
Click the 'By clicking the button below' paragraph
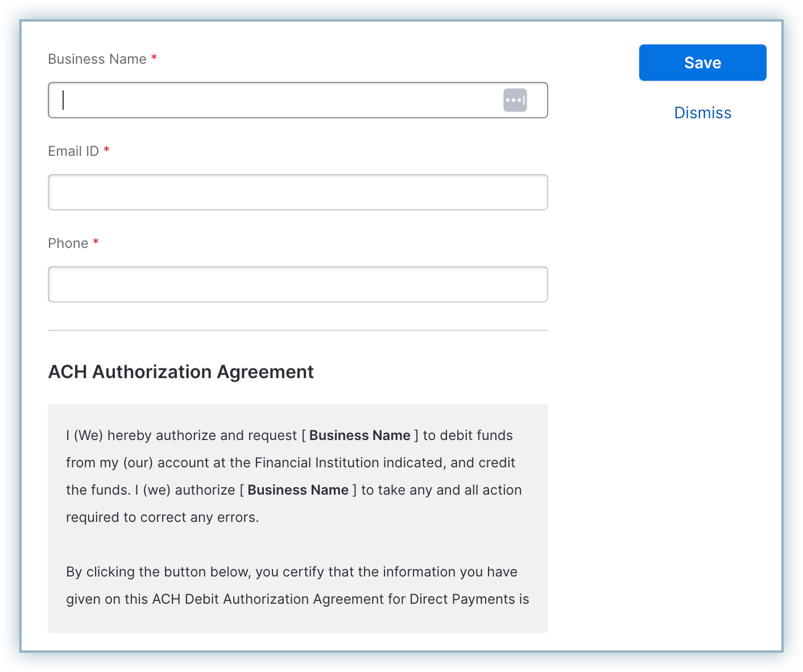(x=291, y=572)
